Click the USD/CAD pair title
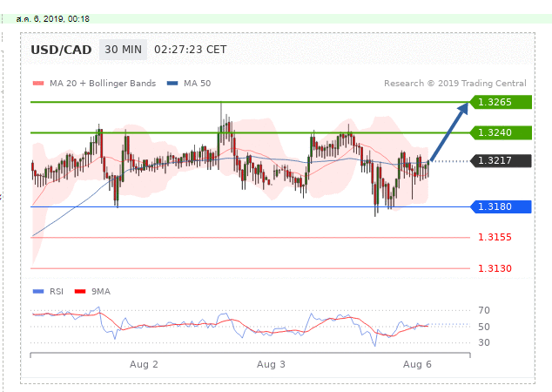Image resolution: width=552 pixels, height=392 pixels. (61, 50)
